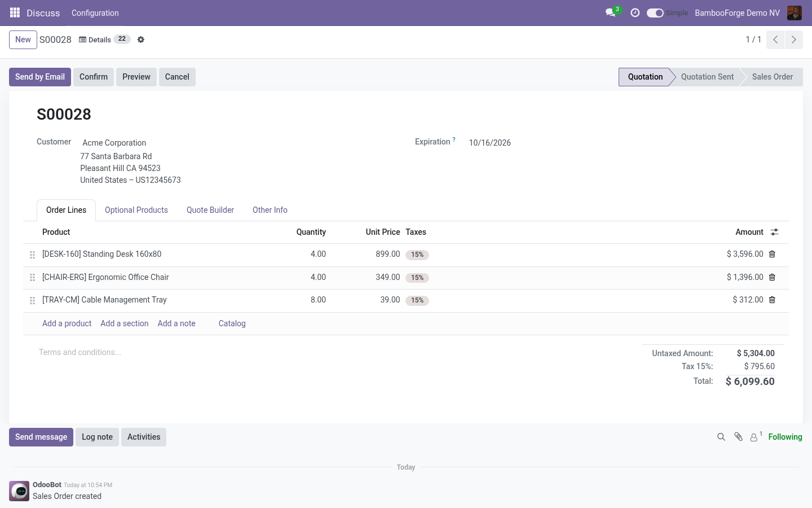Click the Send by Email button

click(x=40, y=77)
